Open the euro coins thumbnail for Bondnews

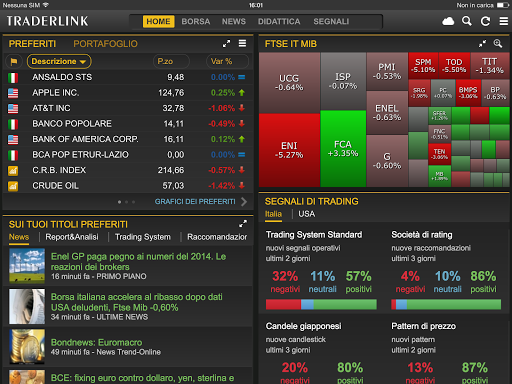coord(27,346)
